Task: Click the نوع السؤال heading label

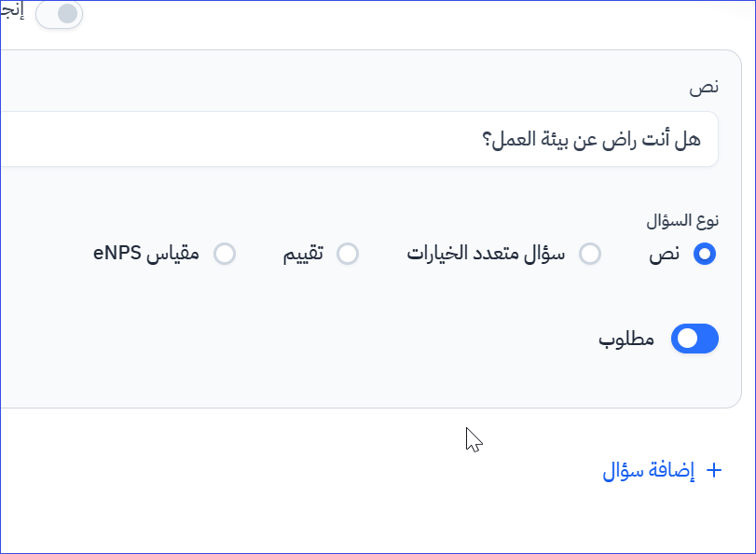Action: point(683,222)
